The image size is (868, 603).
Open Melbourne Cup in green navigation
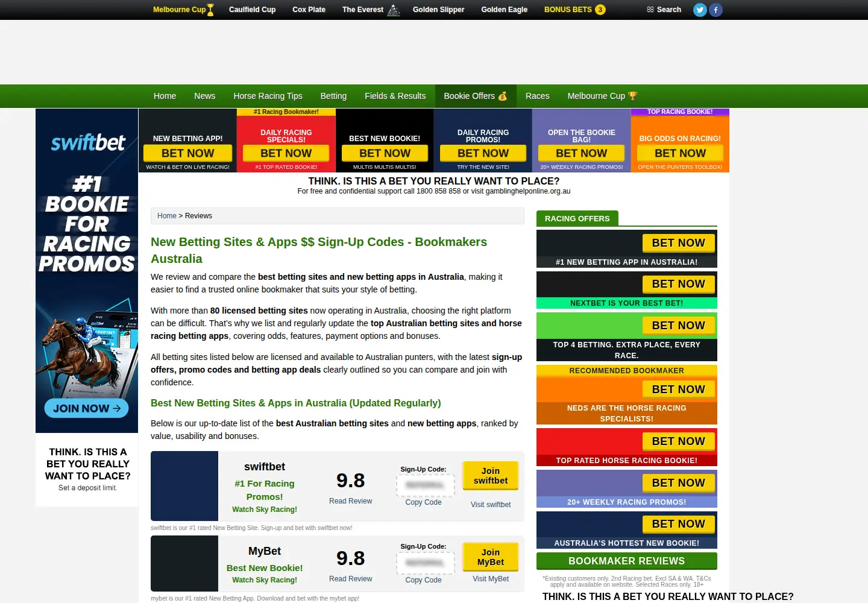click(602, 96)
